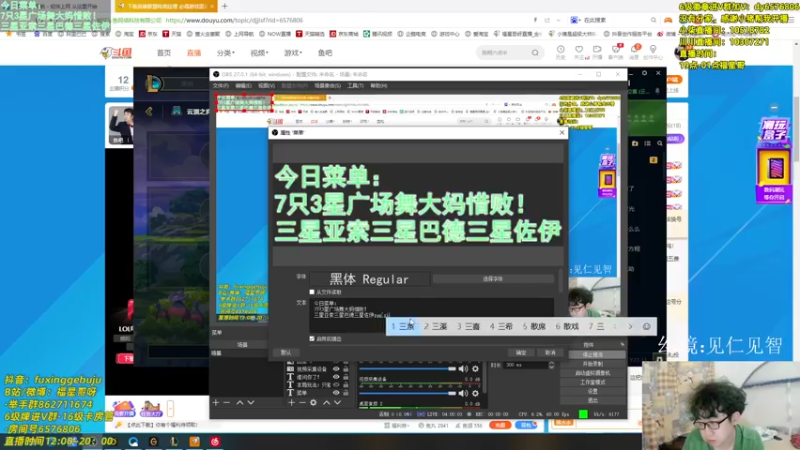Open source properties gear in sources toolbar
Image resolution: width=800 pixels, height=450 pixels.
313,403
